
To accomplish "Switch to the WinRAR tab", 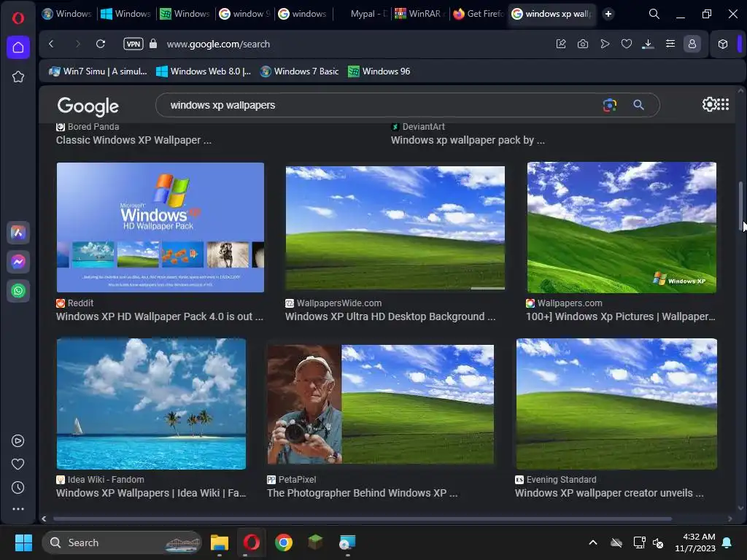I will pos(419,14).
